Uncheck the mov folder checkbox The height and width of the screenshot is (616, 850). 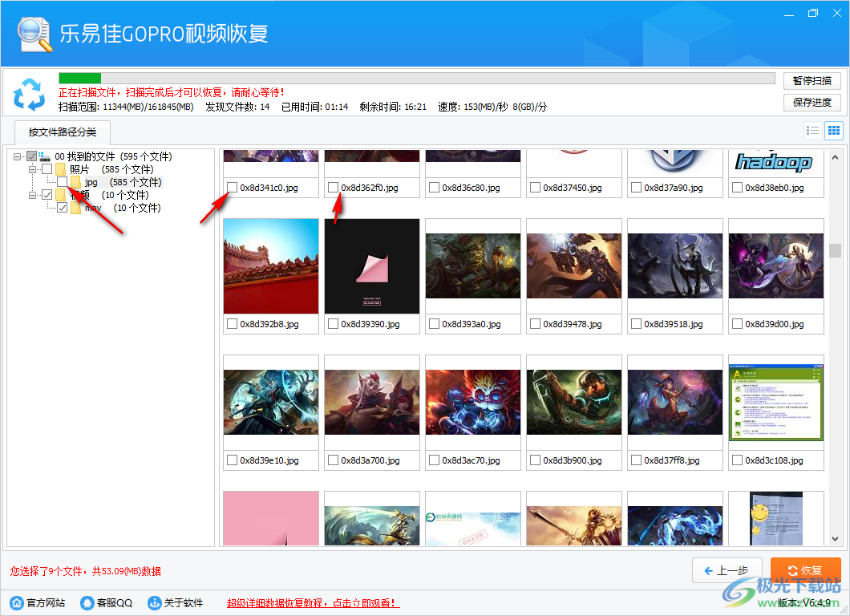pos(63,208)
